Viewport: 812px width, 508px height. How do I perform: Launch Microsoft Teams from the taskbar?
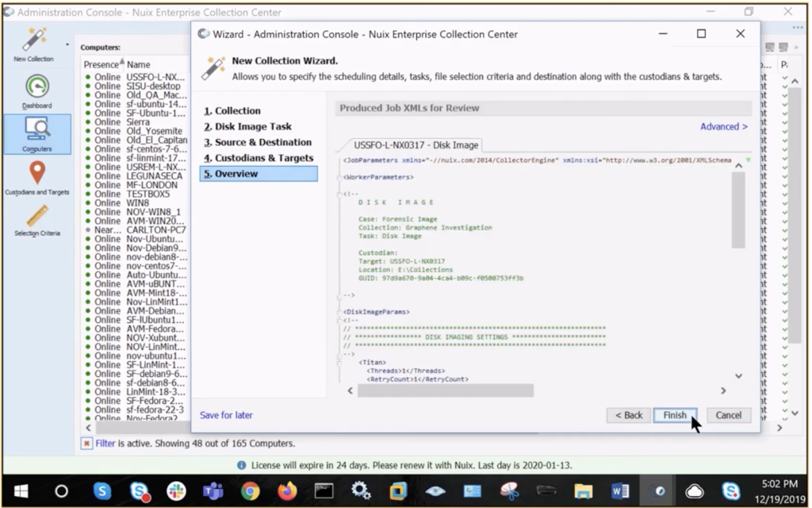213,491
